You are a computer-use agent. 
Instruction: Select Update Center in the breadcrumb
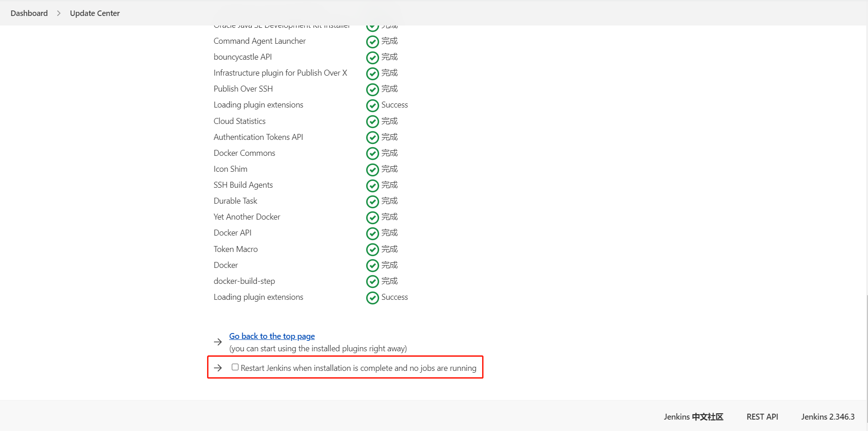tap(94, 13)
